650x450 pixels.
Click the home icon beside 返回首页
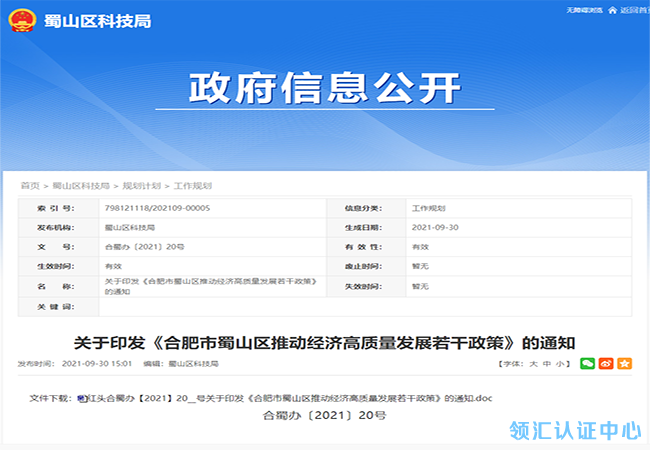[612, 10]
